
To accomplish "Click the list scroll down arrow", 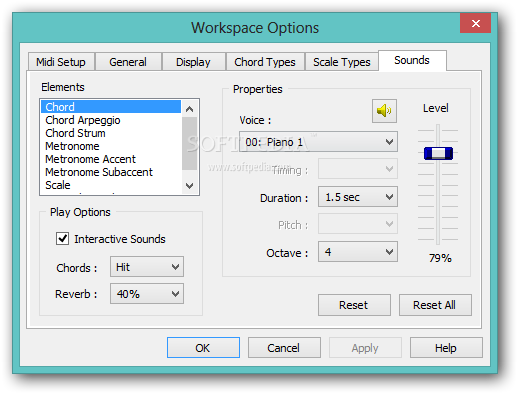I will click(x=189, y=185).
